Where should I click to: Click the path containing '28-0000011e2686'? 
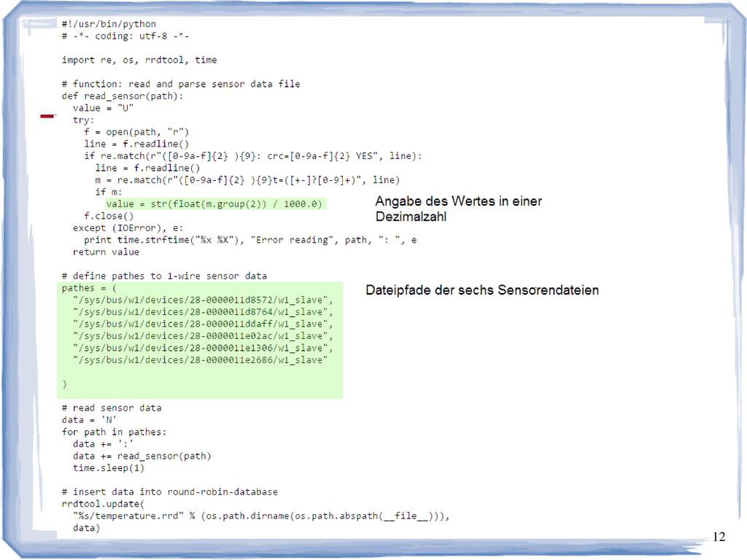click(201, 360)
